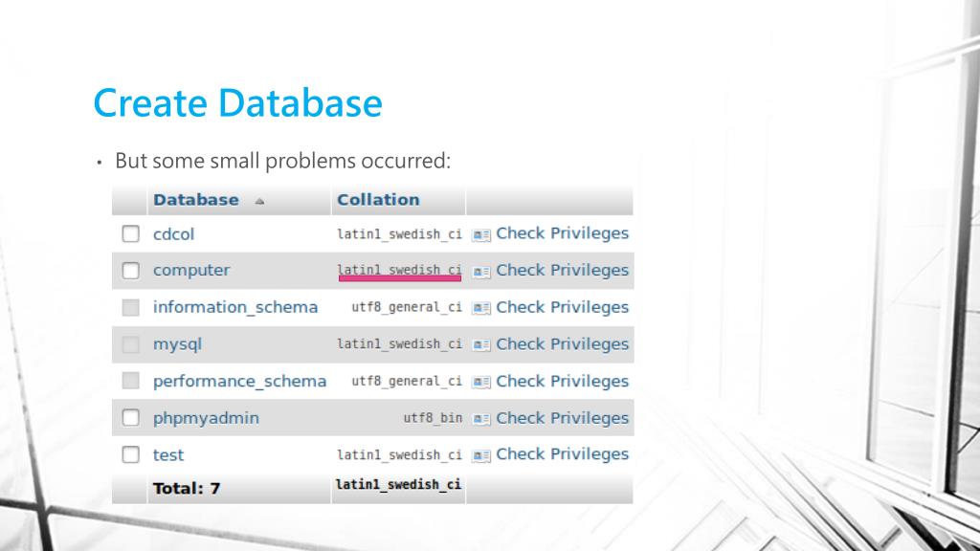
Task: Check Privileges link for information_schema
Action: pyautogui.click(x=563, y=307)
